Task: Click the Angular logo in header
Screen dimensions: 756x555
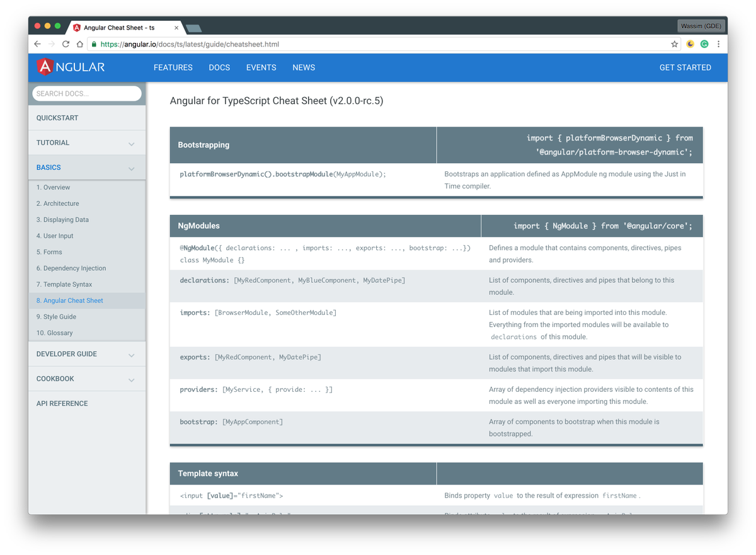Action: click(x=71, y=67)
